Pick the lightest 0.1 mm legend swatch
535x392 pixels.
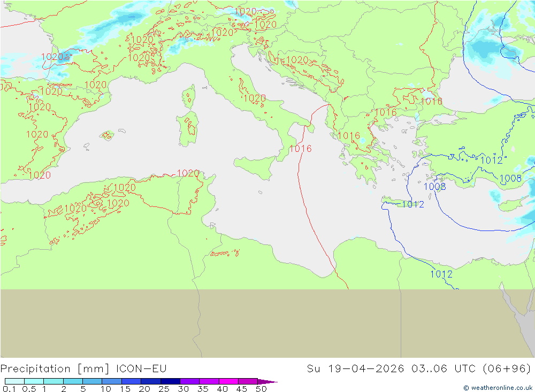click(x=14, y=381)
